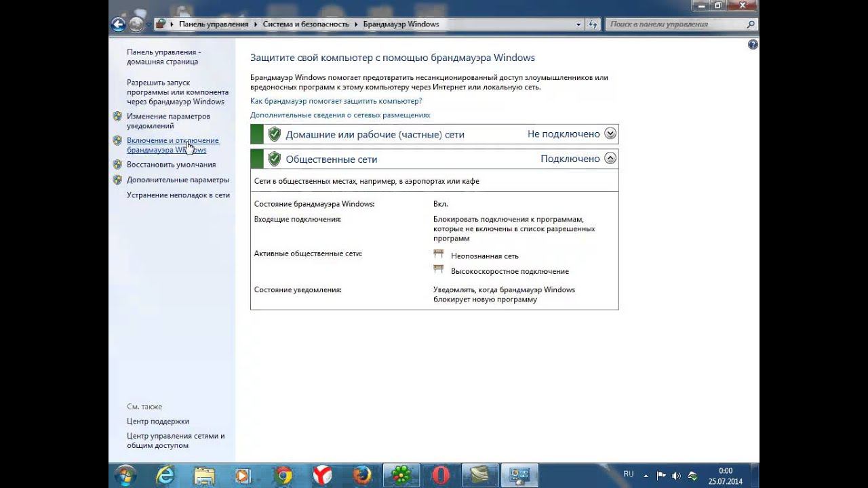Open Как брандмауэр помогает защитить компьютер link

click(336, 101)
